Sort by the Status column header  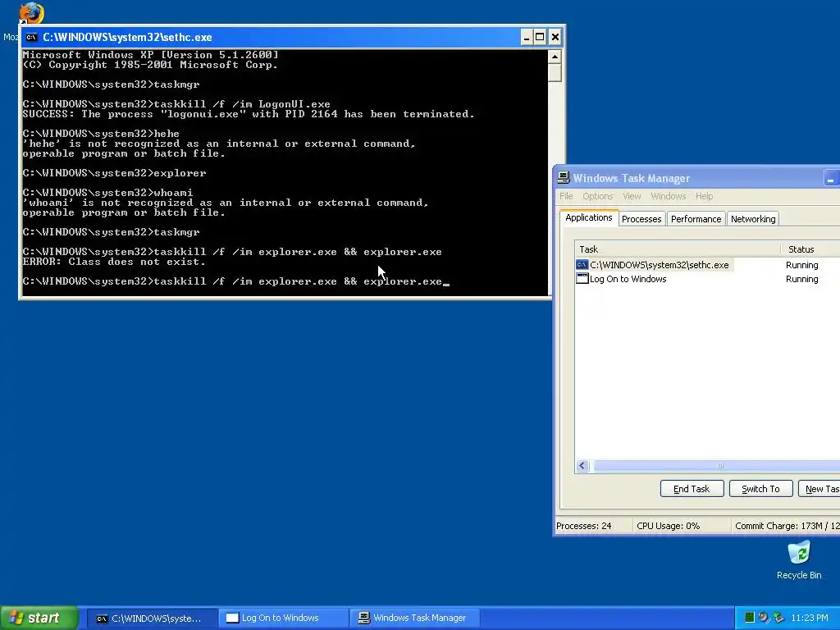tap(810, 249)
